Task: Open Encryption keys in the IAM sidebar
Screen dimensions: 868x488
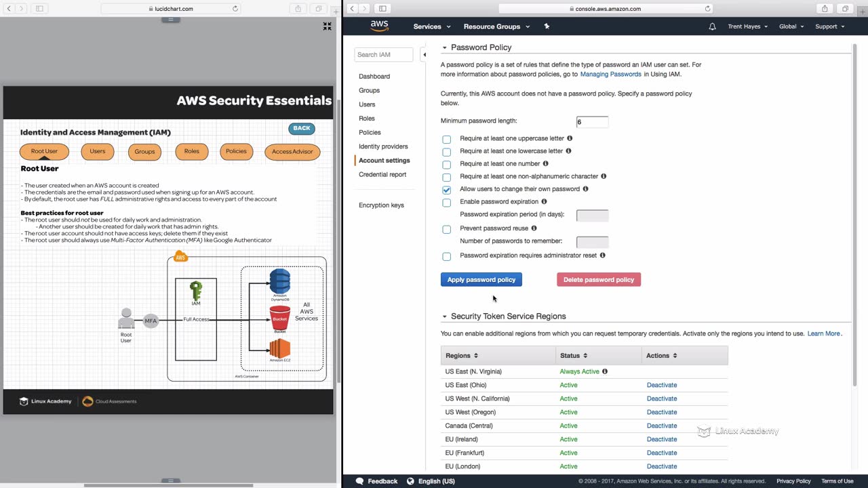Action: click(381, 205)
